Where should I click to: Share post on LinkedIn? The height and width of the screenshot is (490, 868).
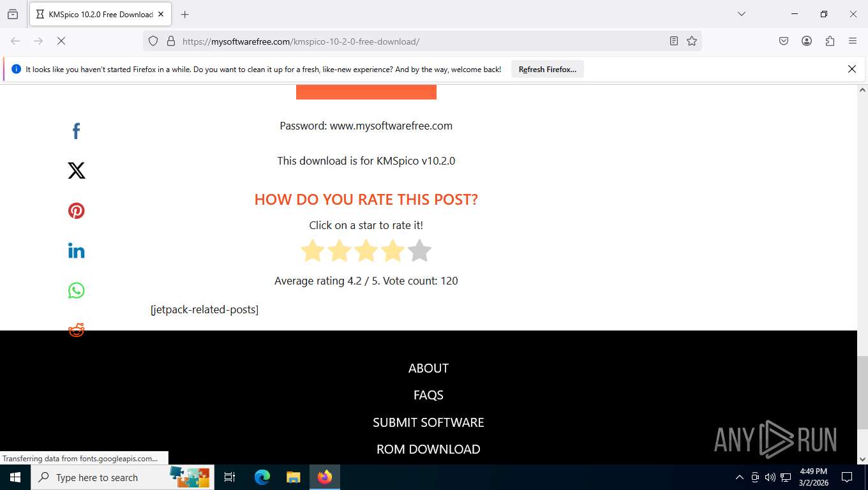[x=76, y=251]
